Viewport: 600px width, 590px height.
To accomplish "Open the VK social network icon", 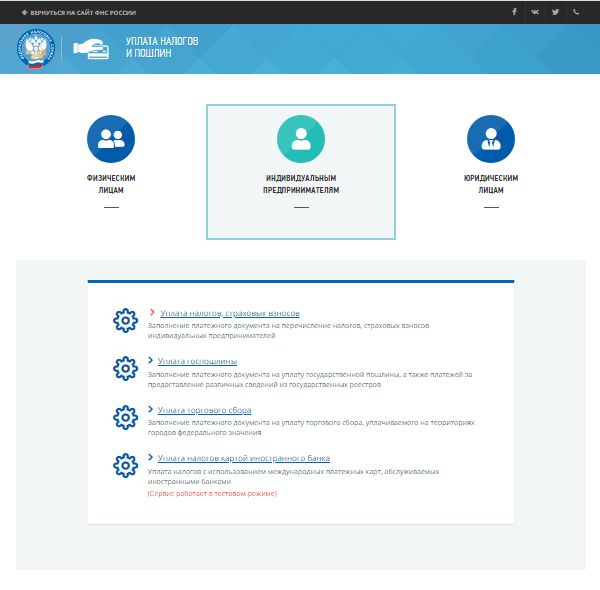I will (536, 12).
